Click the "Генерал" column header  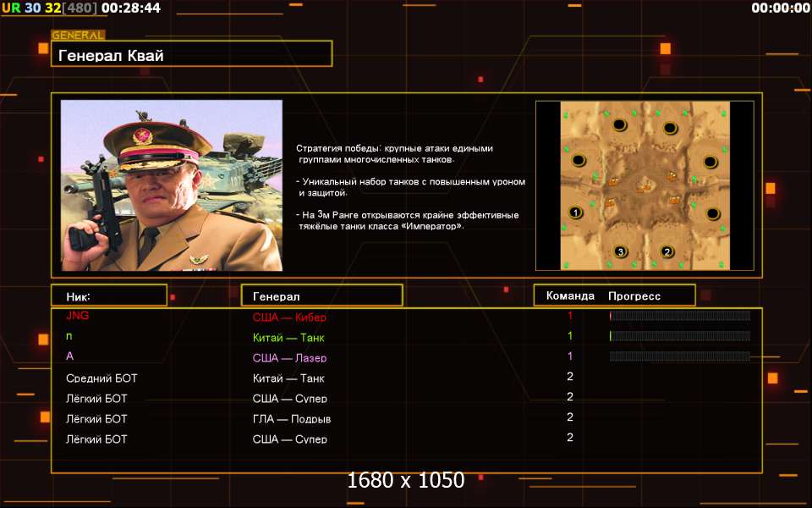[x=321, y=296]
